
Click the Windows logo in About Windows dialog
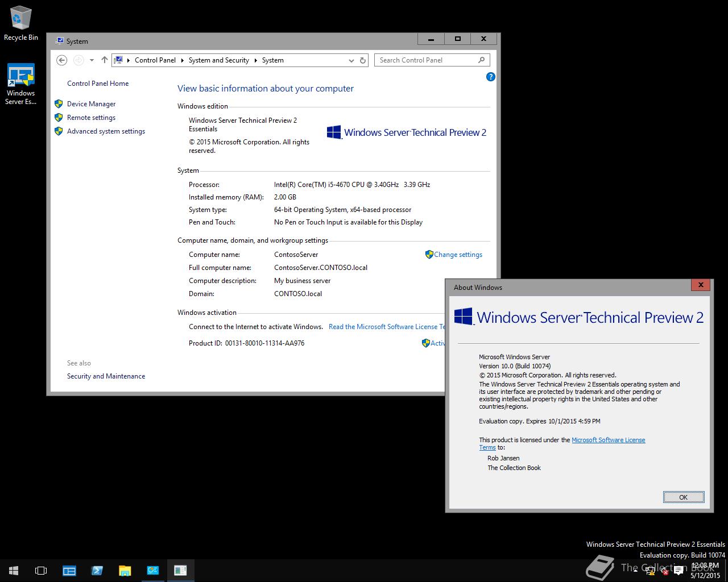[x=464, y=317]
